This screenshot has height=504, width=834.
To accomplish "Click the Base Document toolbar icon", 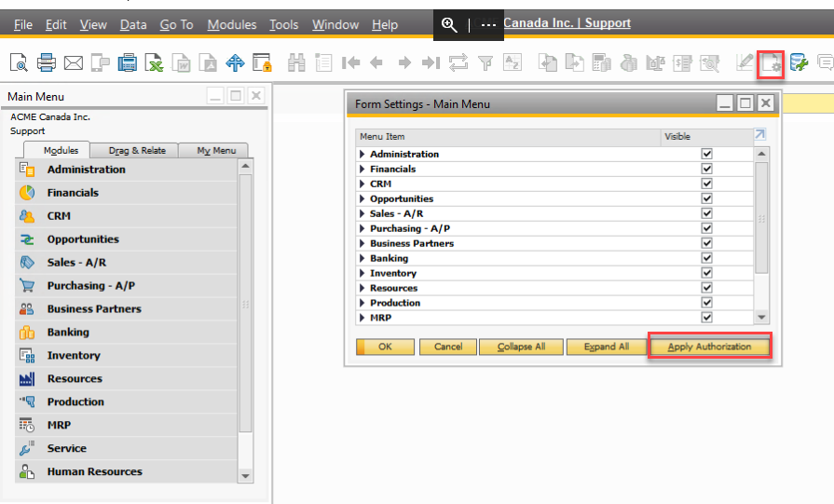I will [547, 62].
